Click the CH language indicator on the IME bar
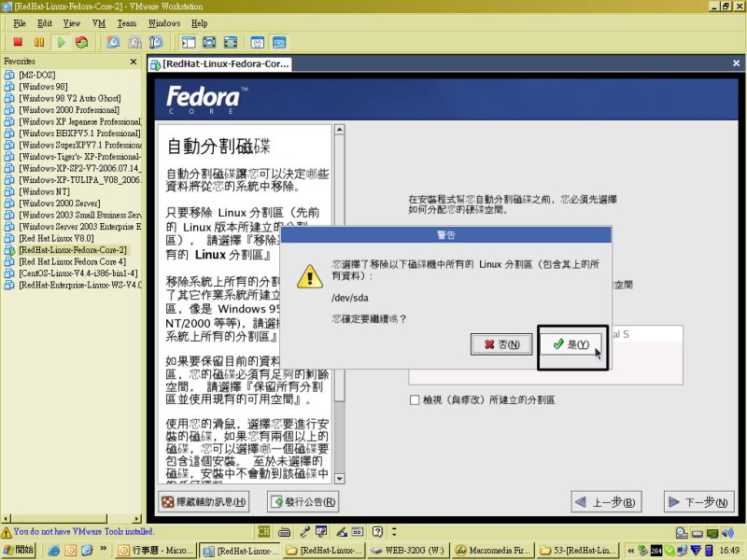 pyautogui.click(x=263, y=531)
